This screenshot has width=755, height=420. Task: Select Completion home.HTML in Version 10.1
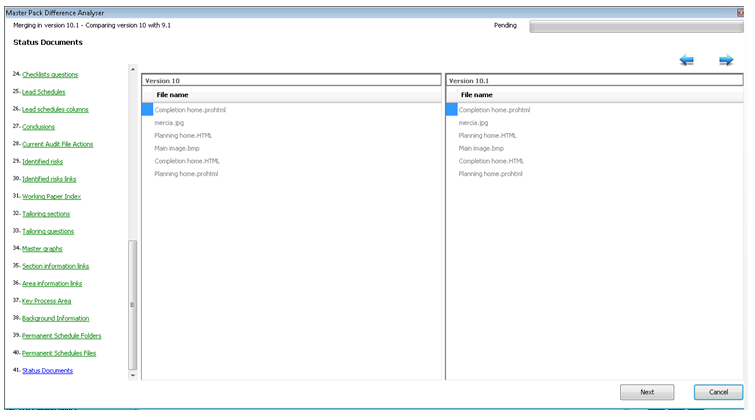point(491,161)
